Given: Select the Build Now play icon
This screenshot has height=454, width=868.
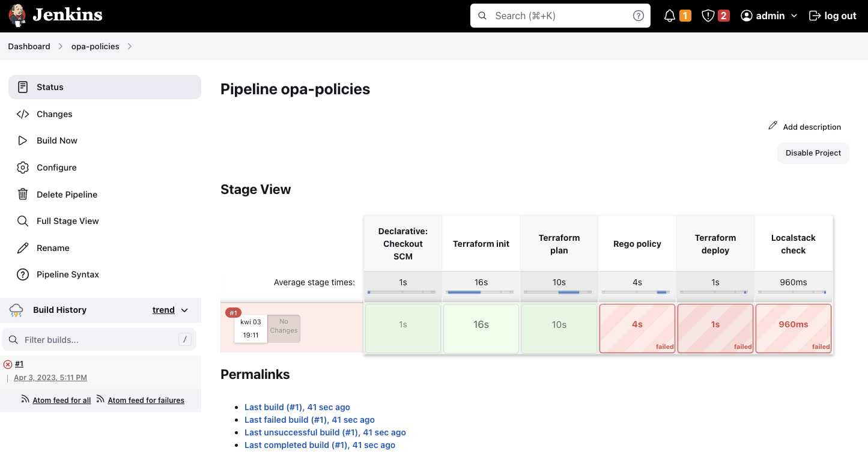Looking at the screenshot, I should (x=23, y=140).
